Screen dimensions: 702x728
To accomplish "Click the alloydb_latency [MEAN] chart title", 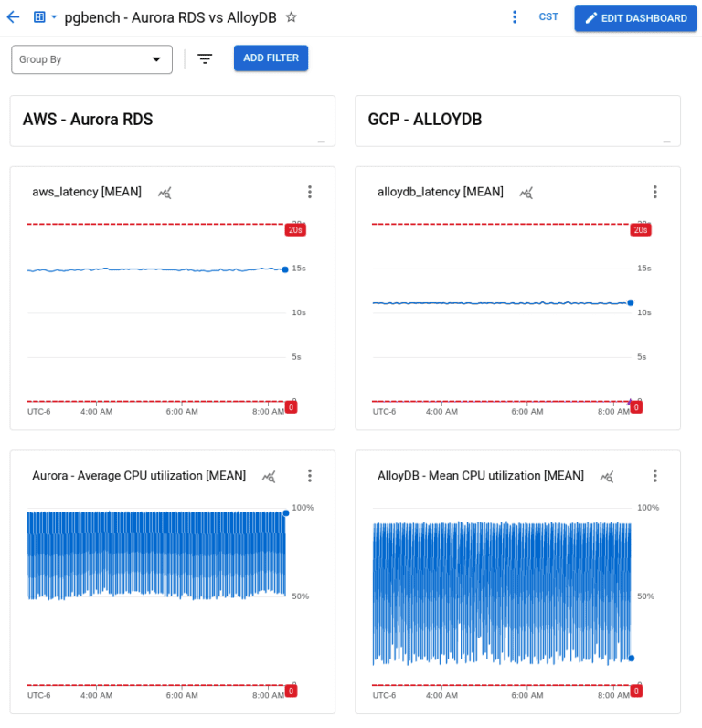I will [441, 192].
